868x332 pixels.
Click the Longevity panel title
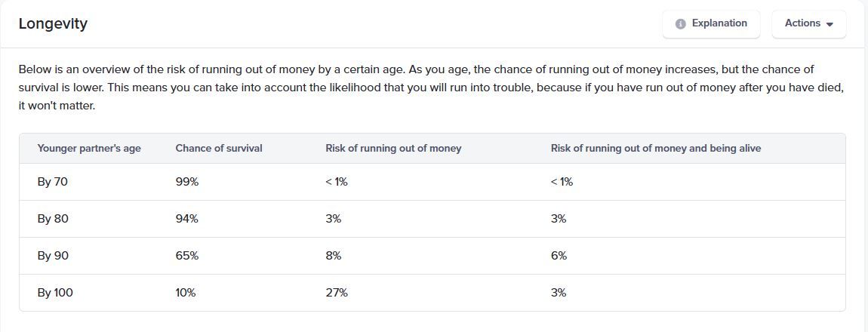point(53,24)
